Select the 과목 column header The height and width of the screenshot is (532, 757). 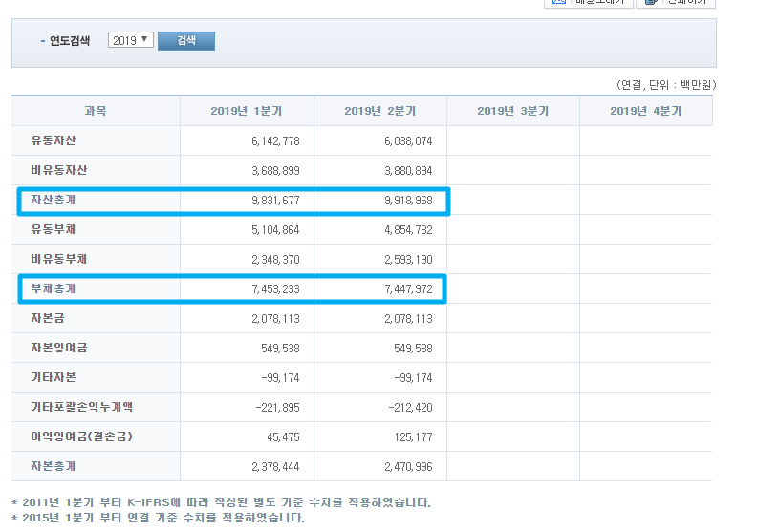point(96,111)
